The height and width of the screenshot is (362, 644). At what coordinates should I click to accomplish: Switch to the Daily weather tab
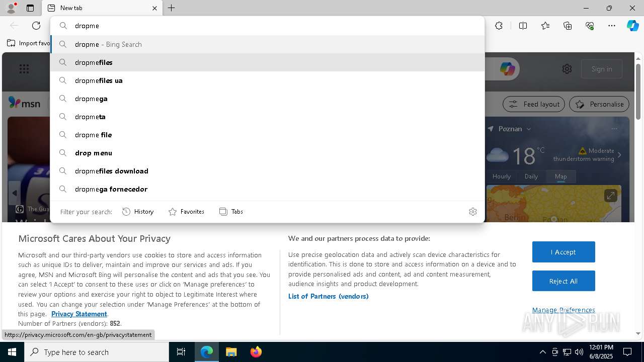[531, 176]
